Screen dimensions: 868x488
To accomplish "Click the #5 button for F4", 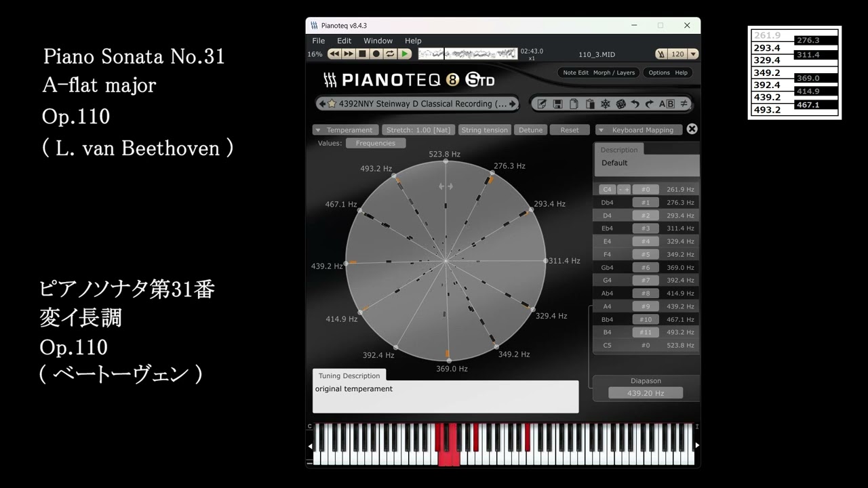I will click(x=646, y=255).
